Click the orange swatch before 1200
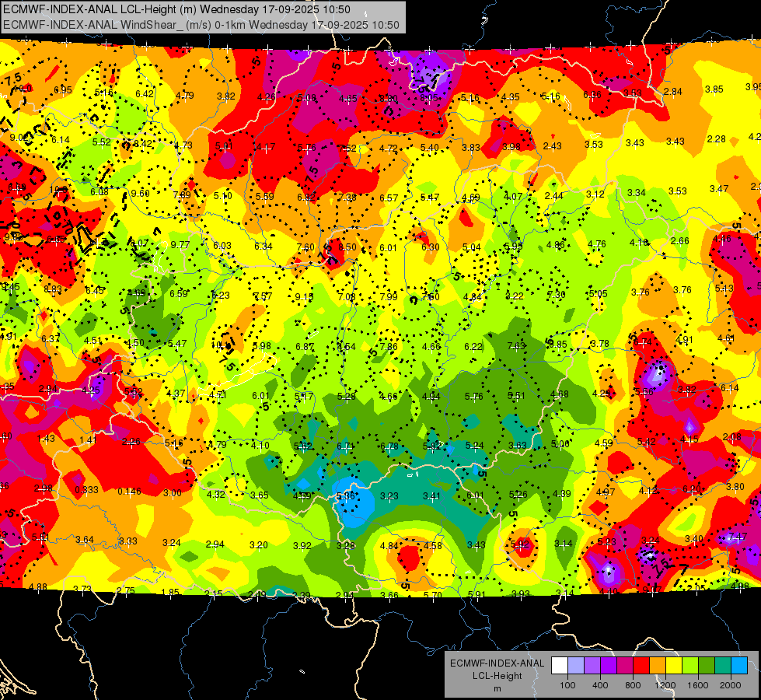The width and height of the screenshot is (761, 700). (x=657, y=666)
